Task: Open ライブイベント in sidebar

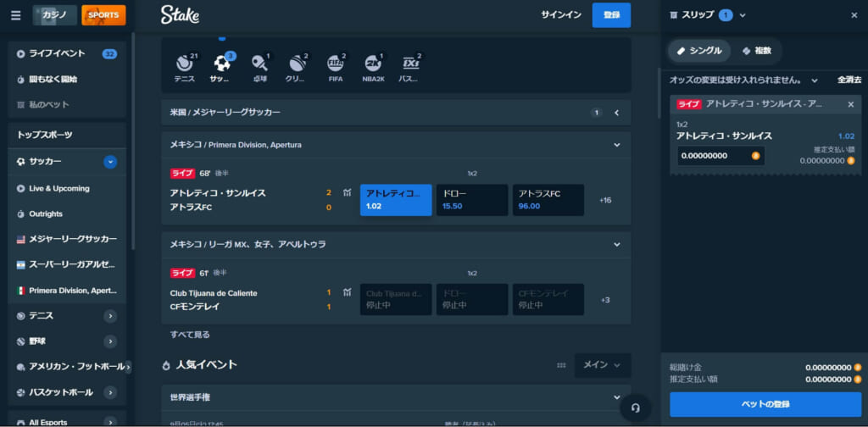Action: (x=57, y=53)
